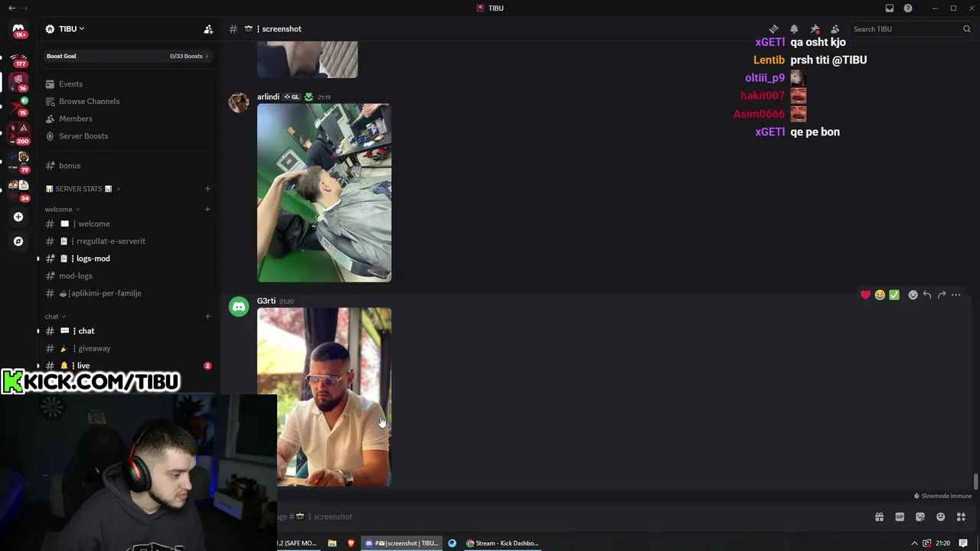Go back with title bar arrow
The height and width of the screenshot is (551, 980).
click(x=11, y=8)
